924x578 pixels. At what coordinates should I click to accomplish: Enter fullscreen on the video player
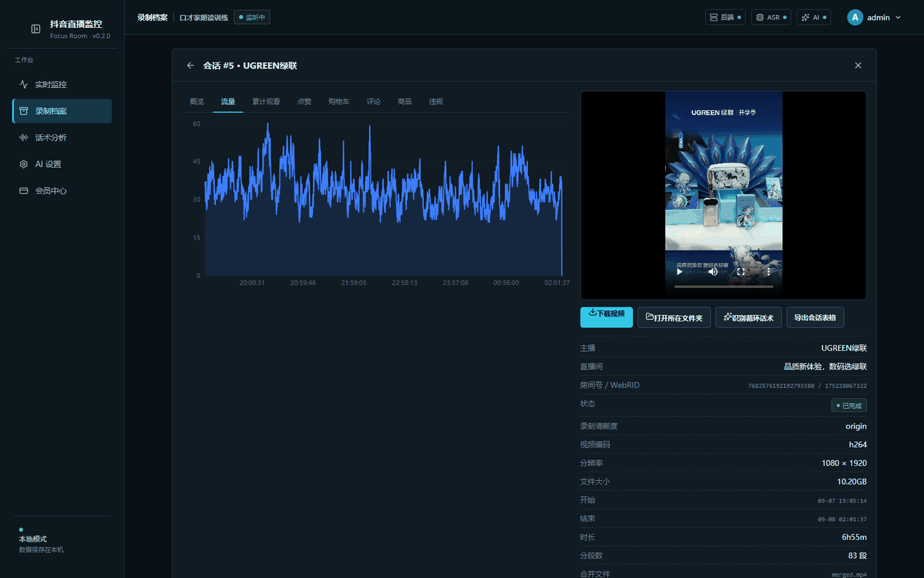click(741, 271)
